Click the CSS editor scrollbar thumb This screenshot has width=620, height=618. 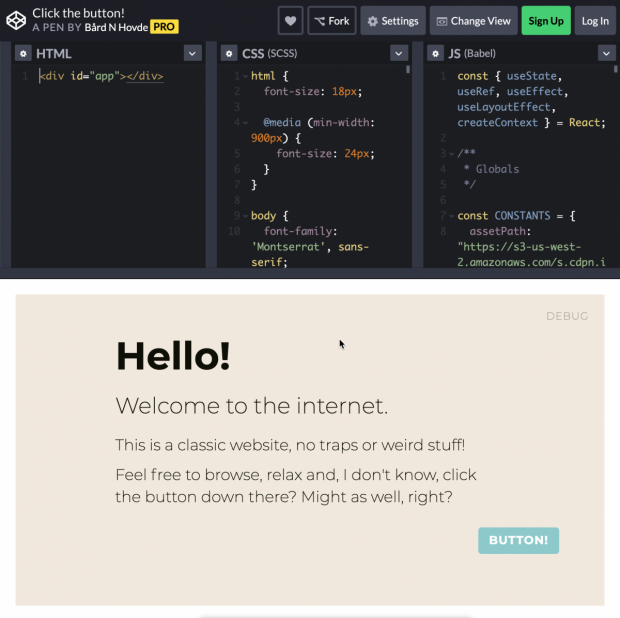[x=408, y=70]
